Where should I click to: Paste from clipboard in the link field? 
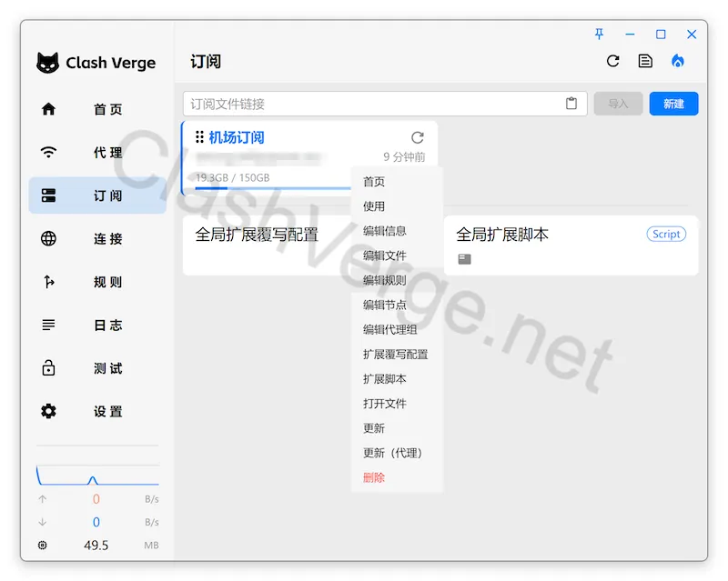571,104
